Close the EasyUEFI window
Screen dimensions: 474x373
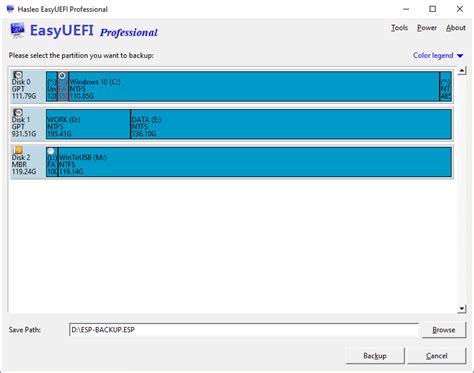coord(460,9)
